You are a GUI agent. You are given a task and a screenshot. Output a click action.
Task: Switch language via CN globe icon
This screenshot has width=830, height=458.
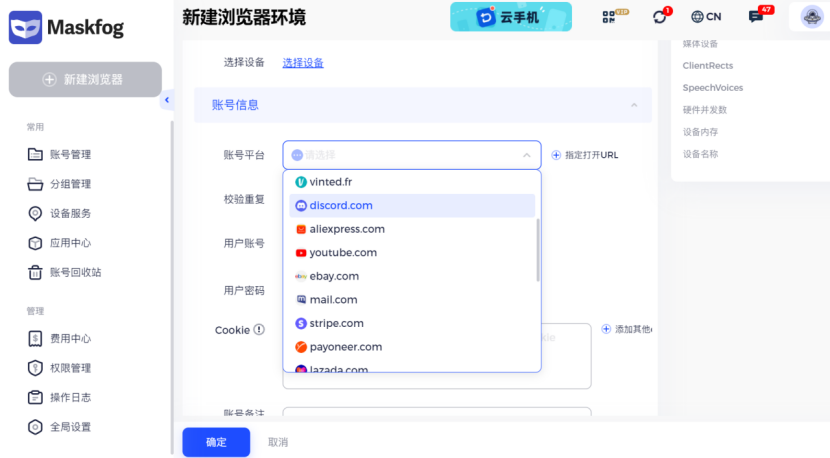(x=706, y=17)
